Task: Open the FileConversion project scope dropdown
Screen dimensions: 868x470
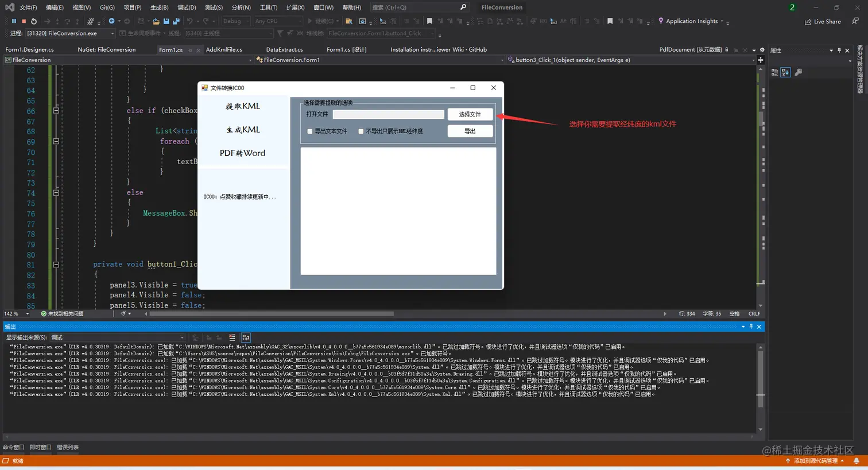Action: [128, 60]
